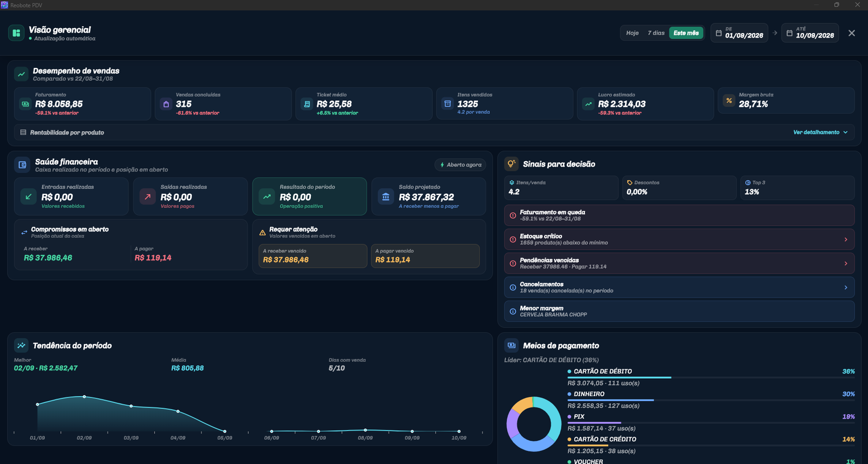Select the 7 dias period filter
This screenshot has width=868, height=464.
656,33
